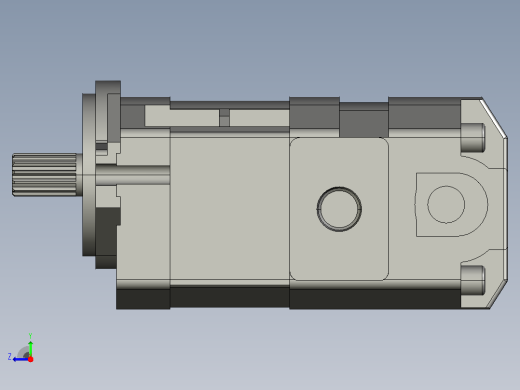The image size is (520, 390).
Task: Click the lower bolt head on end cover
Action: (472, 280)
